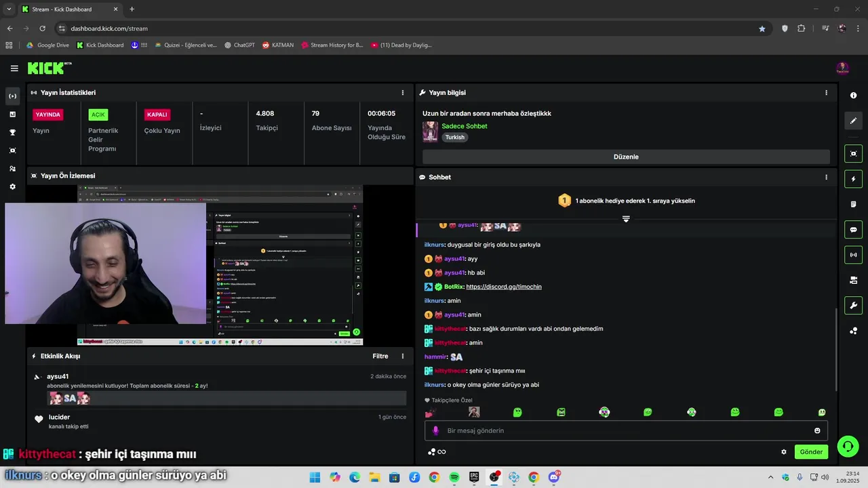Click the three-dots cluster icon in right sidebar
This screenshot has height=488, width=868.
click(x=853, y=331)
